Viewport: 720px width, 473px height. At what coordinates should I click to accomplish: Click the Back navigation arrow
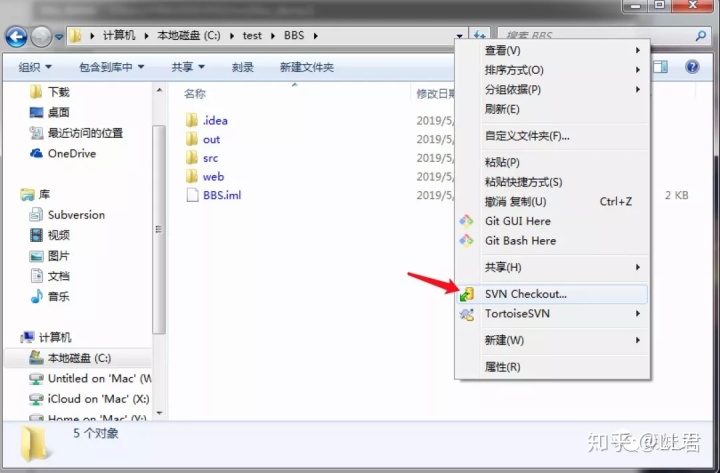(16, 36)
